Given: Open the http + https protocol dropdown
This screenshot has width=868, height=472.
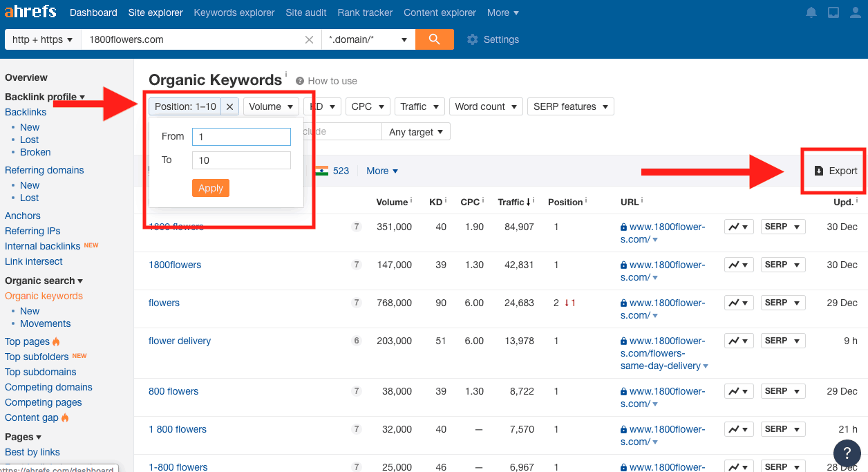Looking at the screenshot, I should click(42, 39).
